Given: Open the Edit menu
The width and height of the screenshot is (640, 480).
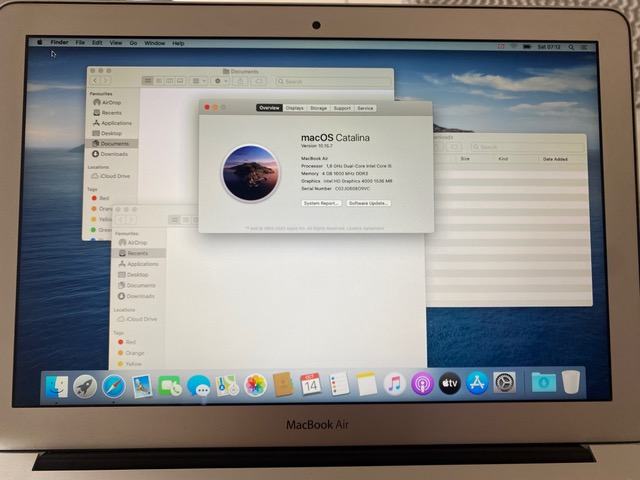Looking at the screenshot, I should [97, 42].
